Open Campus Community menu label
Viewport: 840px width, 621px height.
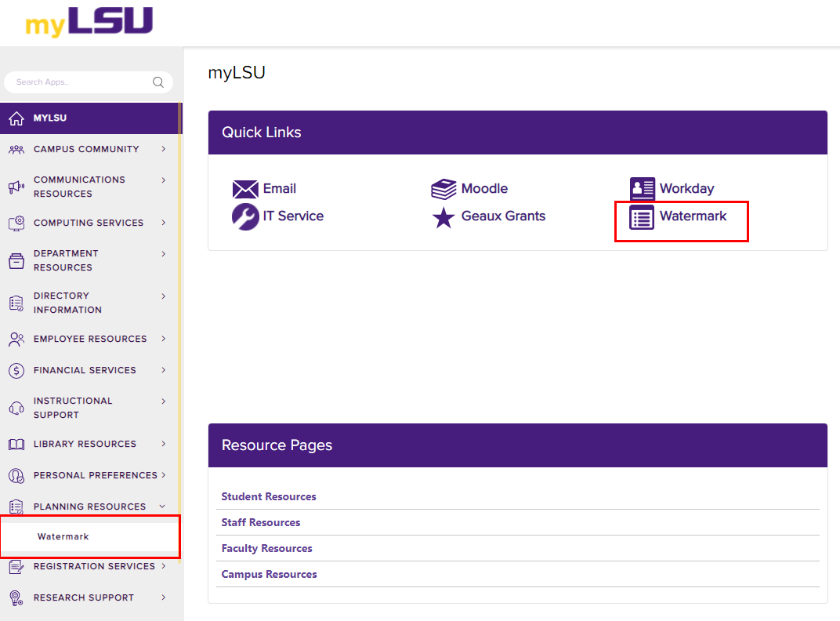coord(86,149)
